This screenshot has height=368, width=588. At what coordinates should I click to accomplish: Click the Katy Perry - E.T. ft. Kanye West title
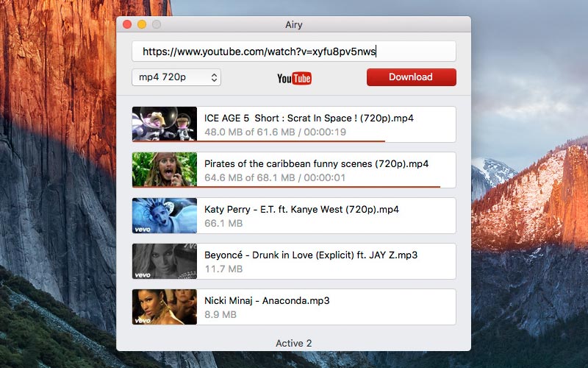pyautogui.click(x=301, y=210)
